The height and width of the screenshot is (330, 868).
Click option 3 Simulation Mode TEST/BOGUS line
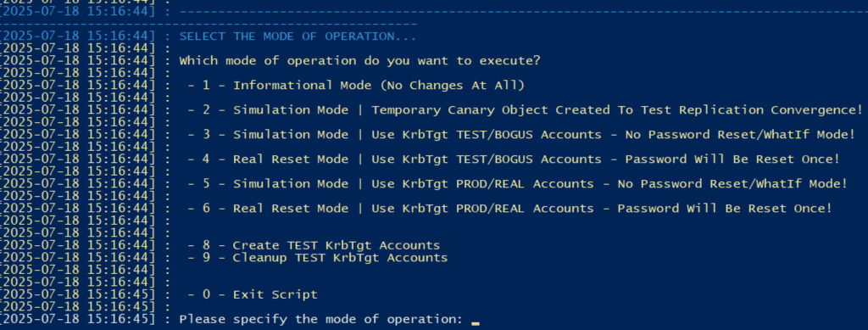click(x=521, y=135)
